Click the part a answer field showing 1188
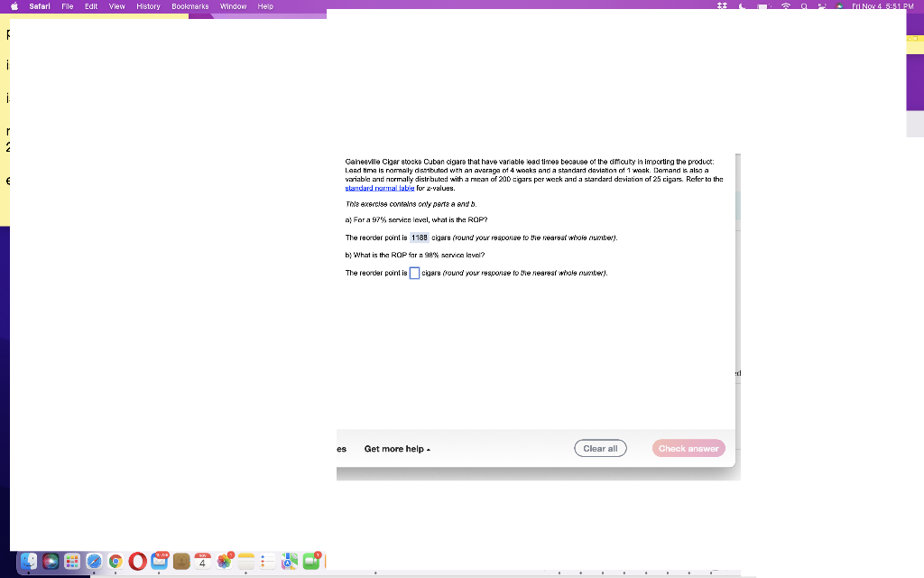Screen dimensions: 924x578 click(420, 238)
